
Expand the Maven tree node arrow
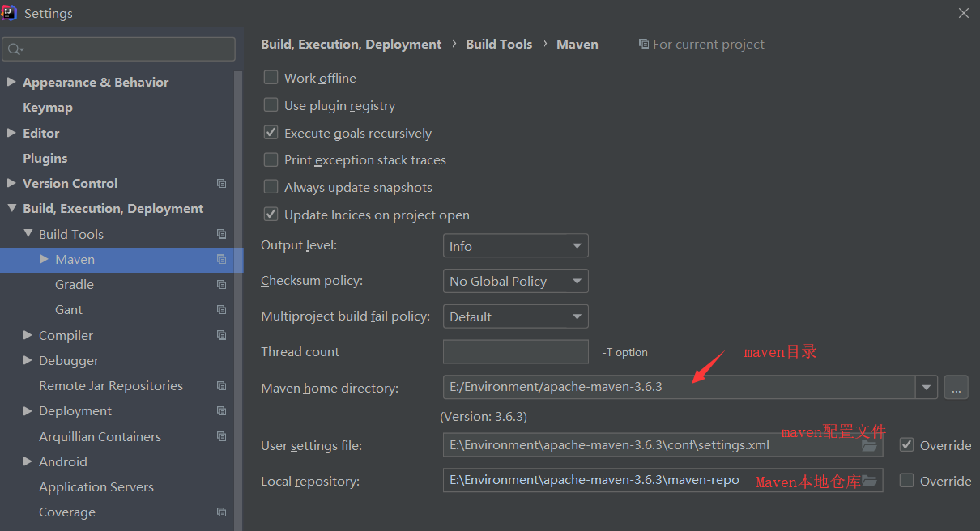(x=44, y=259)
